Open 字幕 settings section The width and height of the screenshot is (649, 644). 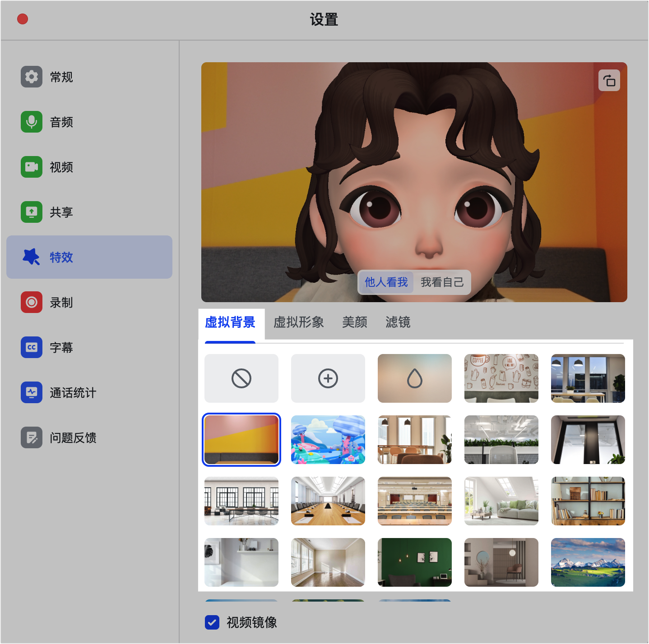pyautogui.click(x=89, y=347)
